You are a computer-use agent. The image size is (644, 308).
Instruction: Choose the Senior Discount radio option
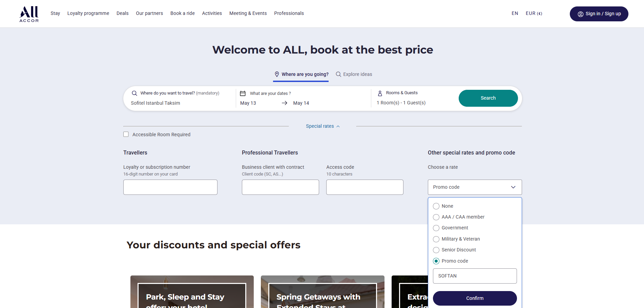click(x=436, y=250)
